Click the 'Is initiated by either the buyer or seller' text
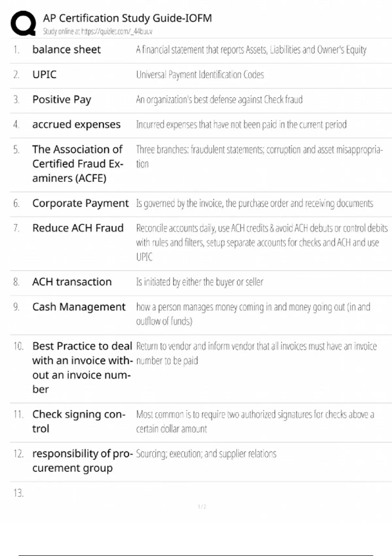The width and height of the screenshot is (392, 556). [x=200, y=282]
